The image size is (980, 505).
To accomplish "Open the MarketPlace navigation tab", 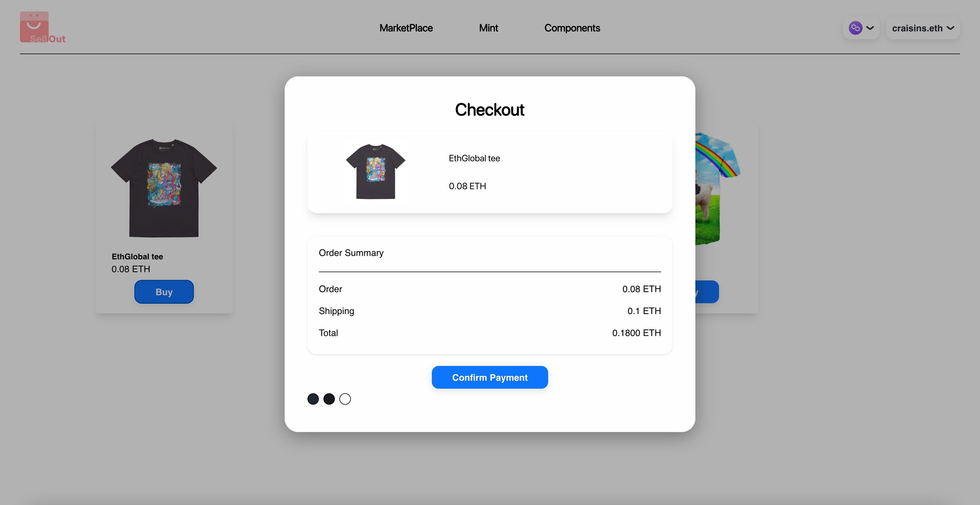I will [x=405, y=28].
